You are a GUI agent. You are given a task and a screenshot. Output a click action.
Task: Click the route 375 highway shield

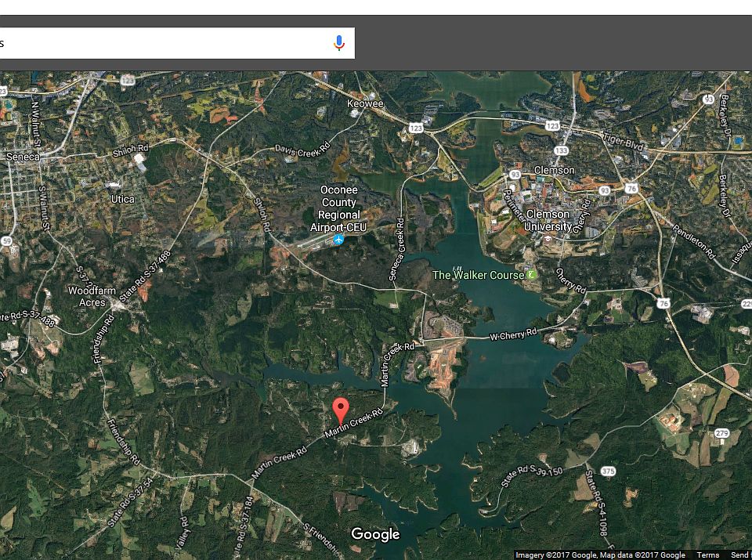point(608,471)
